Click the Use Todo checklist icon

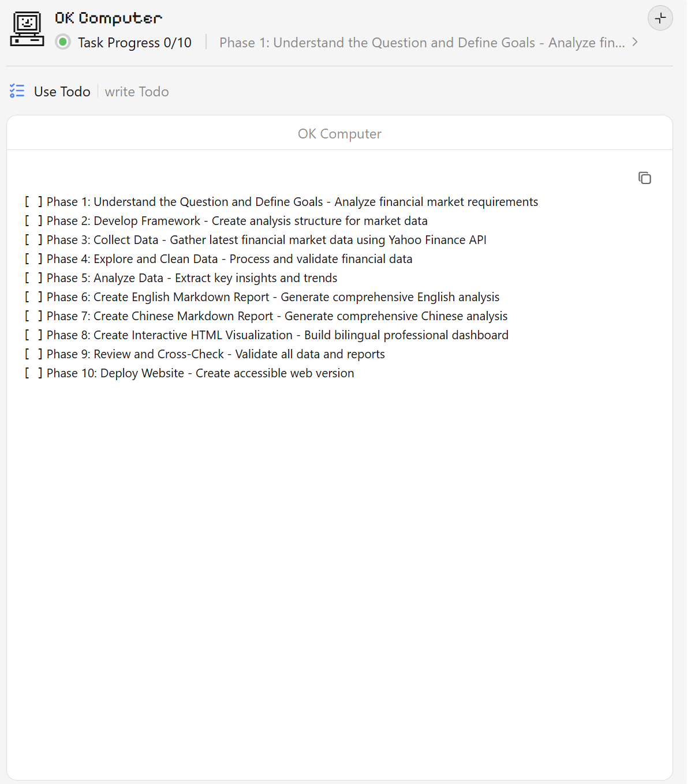pos(17,91)
